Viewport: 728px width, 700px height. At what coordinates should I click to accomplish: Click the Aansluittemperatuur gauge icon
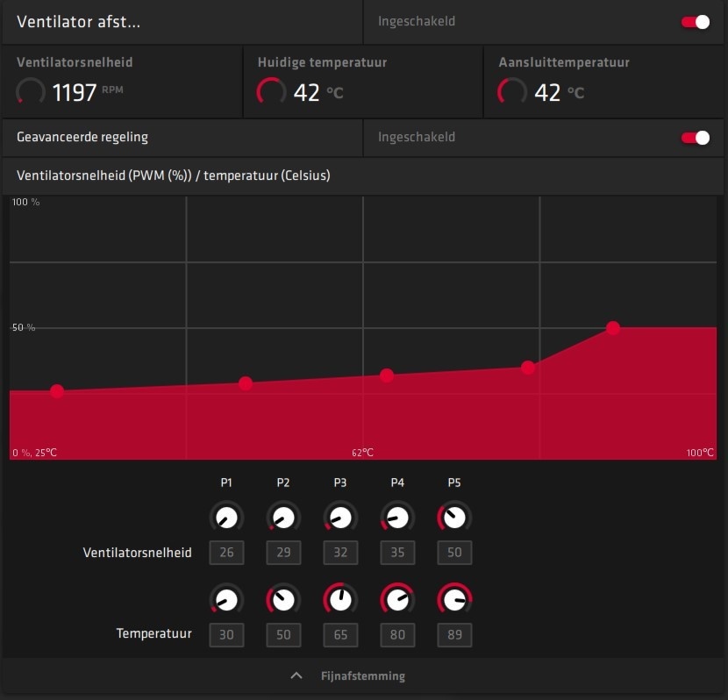pyautogui.click(x=512, y=91)
